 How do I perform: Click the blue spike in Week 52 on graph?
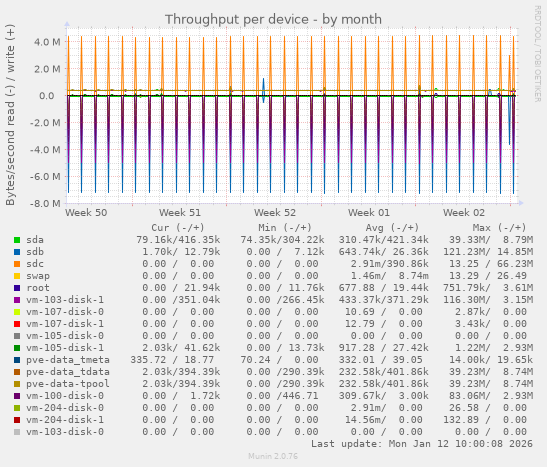[264, 90]
